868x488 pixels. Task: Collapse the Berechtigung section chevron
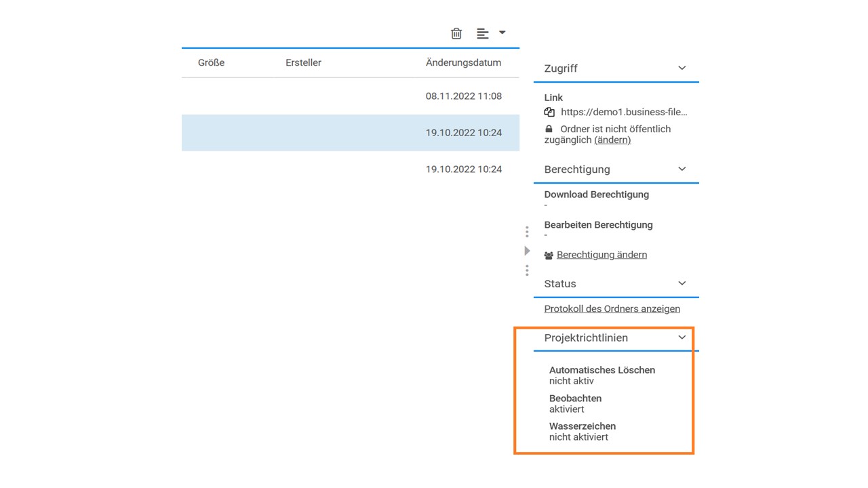pos(682,169)
